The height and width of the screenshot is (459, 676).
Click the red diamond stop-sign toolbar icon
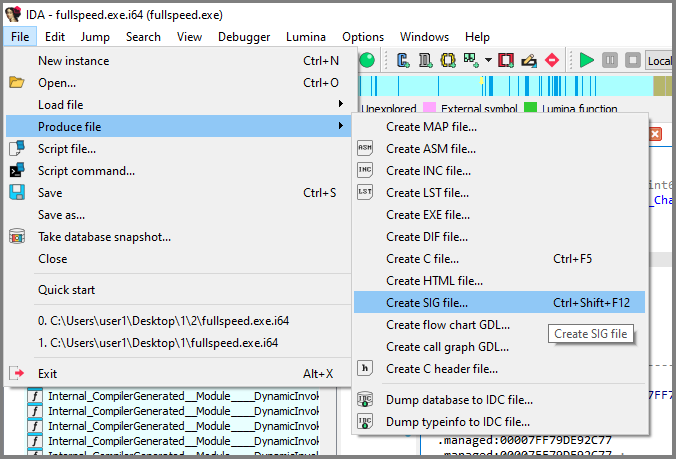coord(552,60)
